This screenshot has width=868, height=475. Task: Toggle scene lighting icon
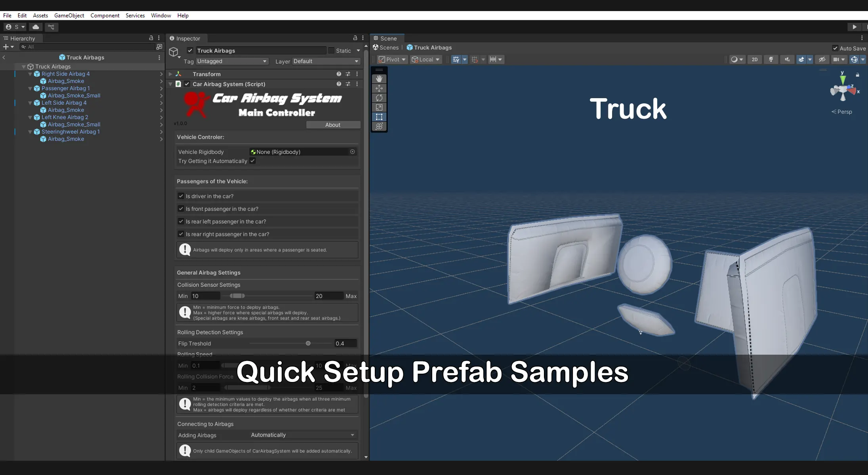tap(771, 59)
